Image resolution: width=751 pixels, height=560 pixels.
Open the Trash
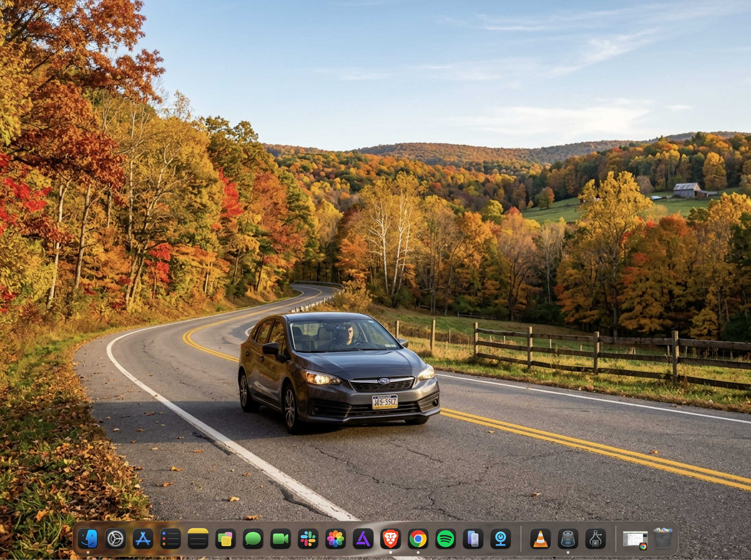663,538
